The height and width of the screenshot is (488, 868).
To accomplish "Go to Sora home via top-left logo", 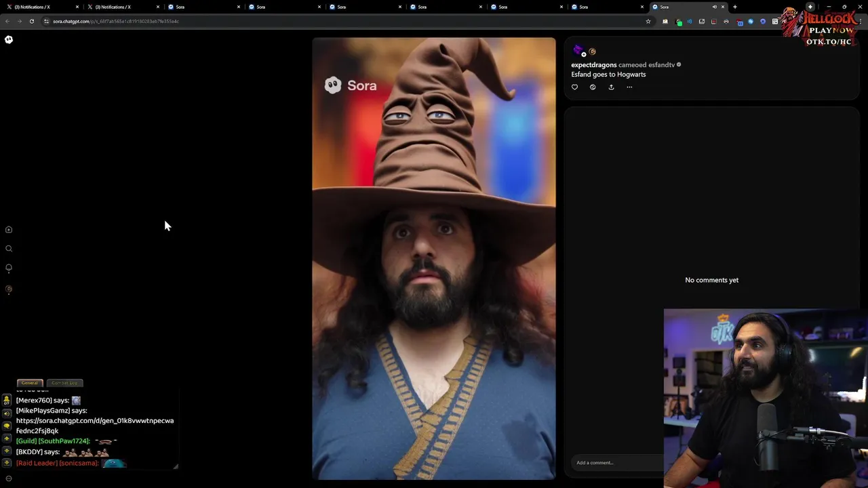I will tap(9, 39).
